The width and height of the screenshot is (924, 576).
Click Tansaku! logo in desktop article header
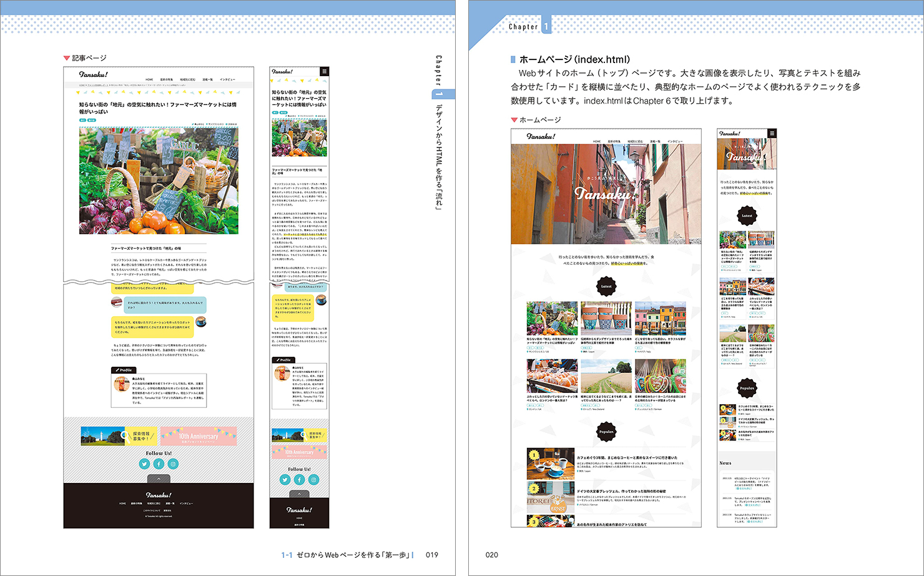(x=94, y=74)
